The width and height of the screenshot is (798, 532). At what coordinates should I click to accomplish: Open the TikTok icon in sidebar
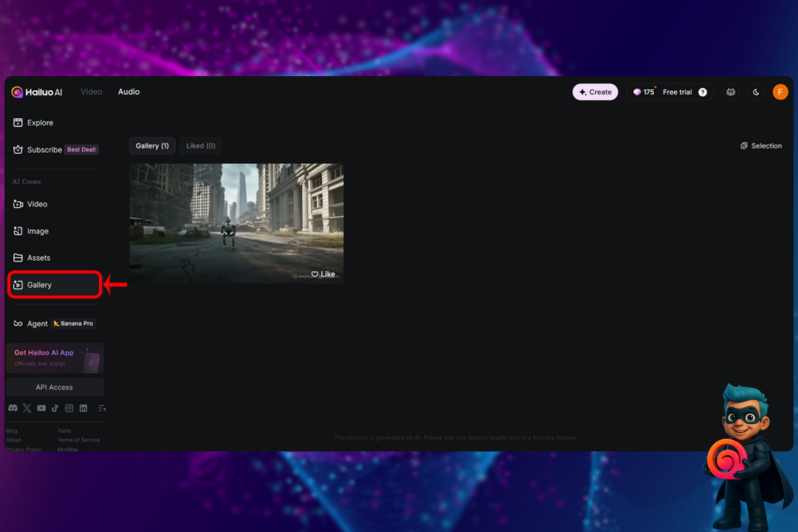[x=55, y=408]
